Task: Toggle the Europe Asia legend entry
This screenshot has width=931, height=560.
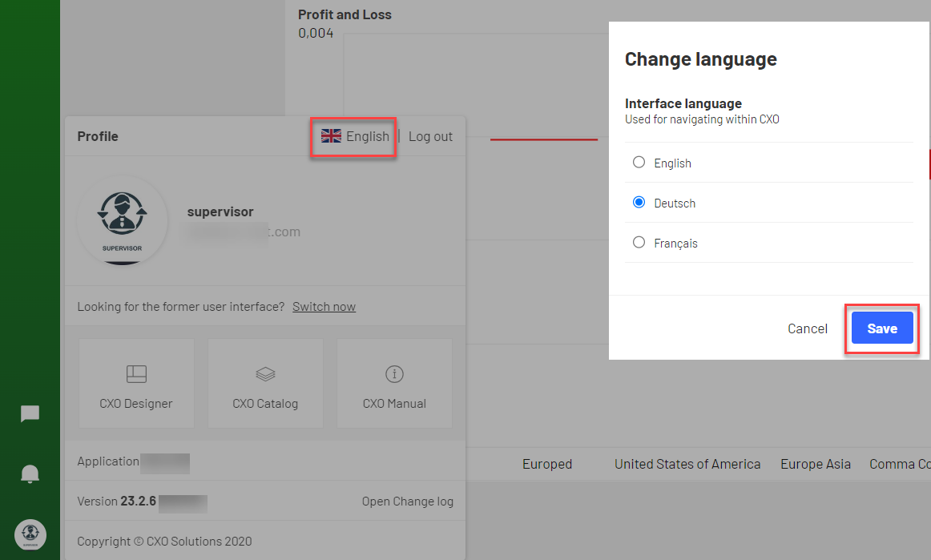Action: click(816, 464)
